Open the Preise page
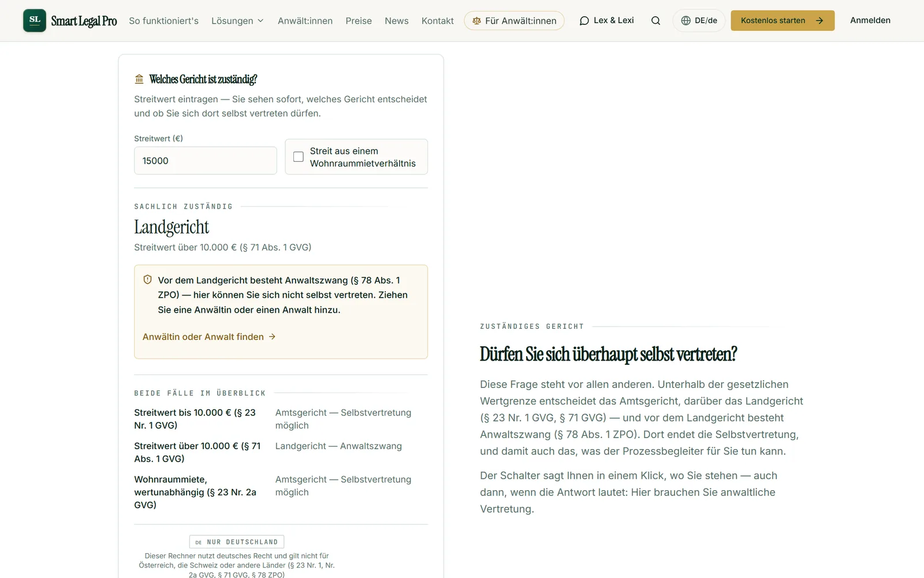The image size is (924, 578). tap(359, 21)
